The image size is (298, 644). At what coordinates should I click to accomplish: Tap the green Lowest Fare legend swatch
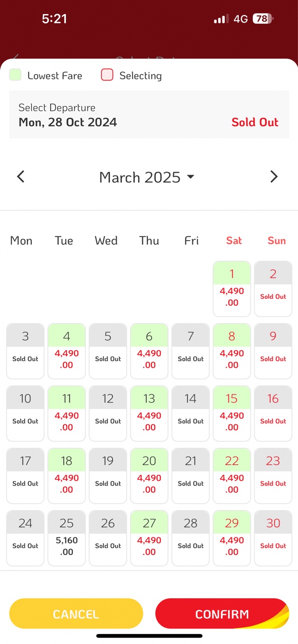click(16, 75)
